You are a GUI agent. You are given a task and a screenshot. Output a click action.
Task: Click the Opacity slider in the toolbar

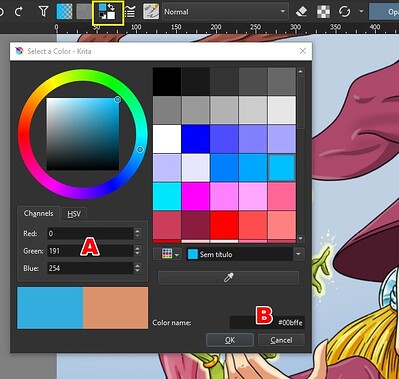384,12
